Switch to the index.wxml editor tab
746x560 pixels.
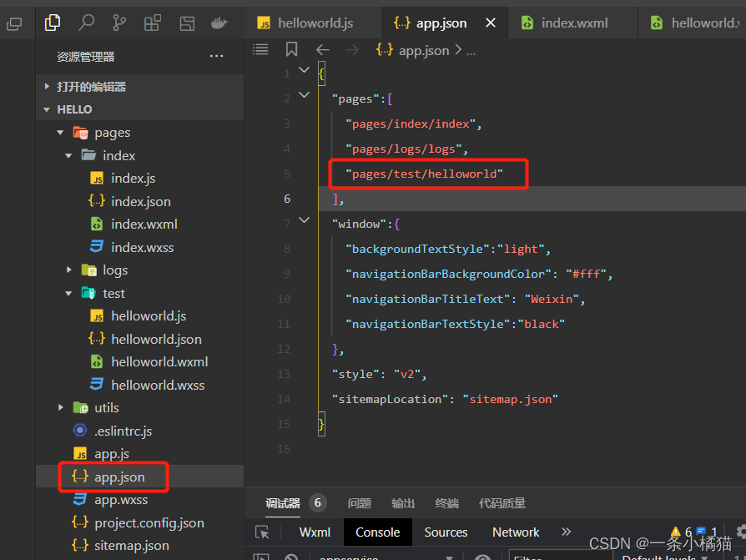572,23
